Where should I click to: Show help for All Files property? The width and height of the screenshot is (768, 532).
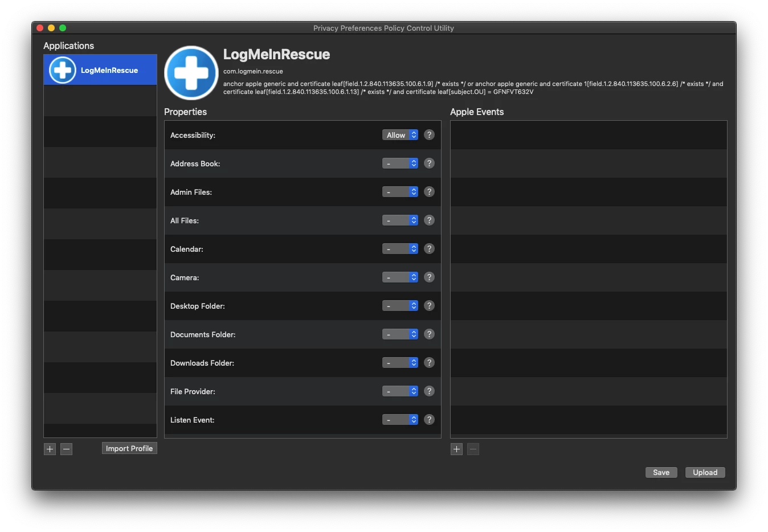tap(430, 220)
